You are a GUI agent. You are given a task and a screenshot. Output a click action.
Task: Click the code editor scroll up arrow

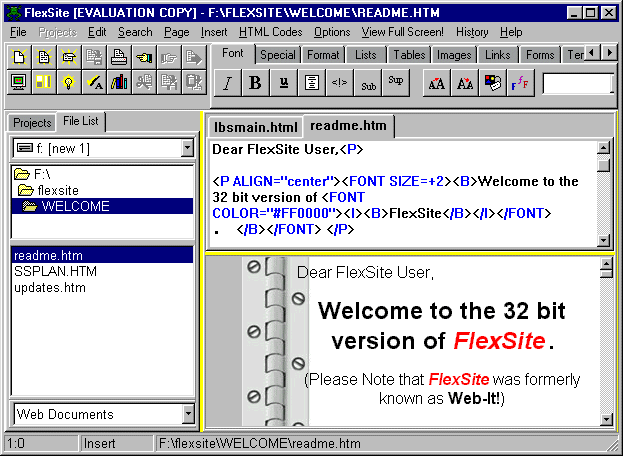click(604, 148)
